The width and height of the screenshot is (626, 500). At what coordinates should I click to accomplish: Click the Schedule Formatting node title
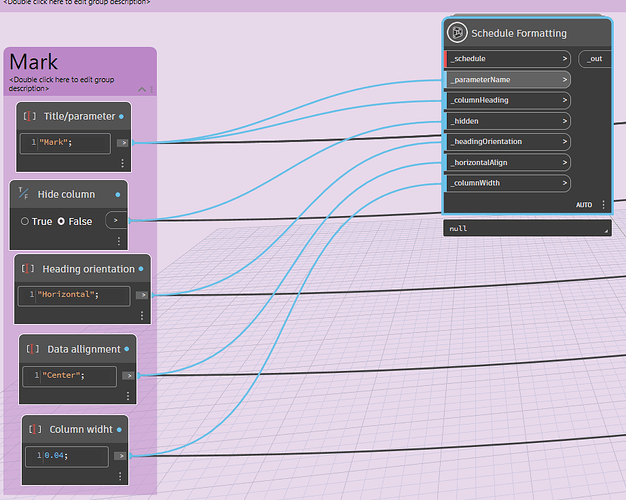519,33
